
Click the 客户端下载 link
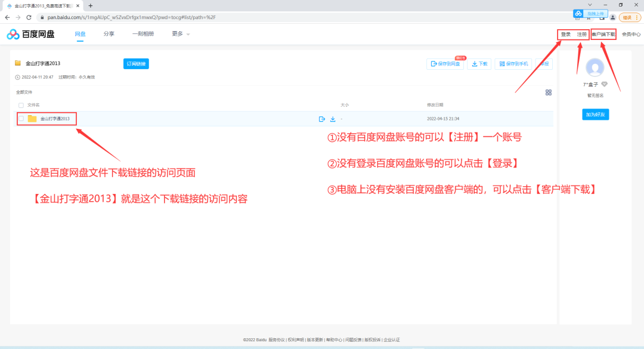tap(603, 35)
